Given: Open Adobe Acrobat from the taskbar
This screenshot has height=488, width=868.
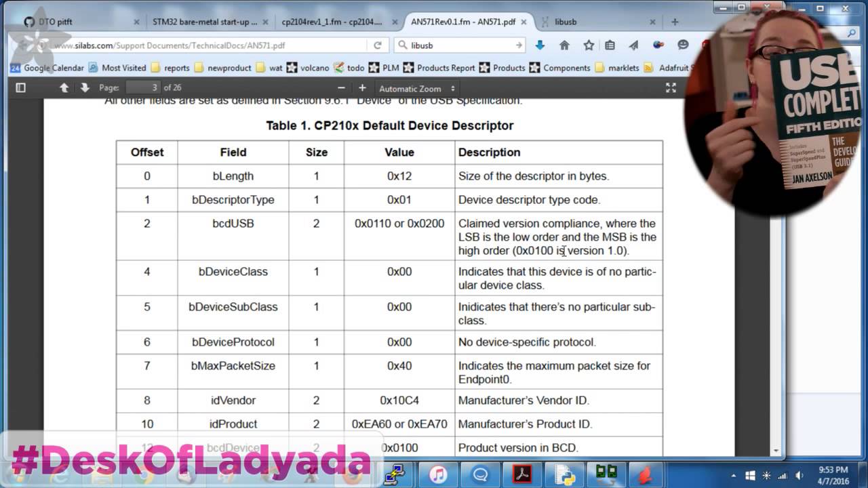Looking at the screenshot, I should point(522,474).
